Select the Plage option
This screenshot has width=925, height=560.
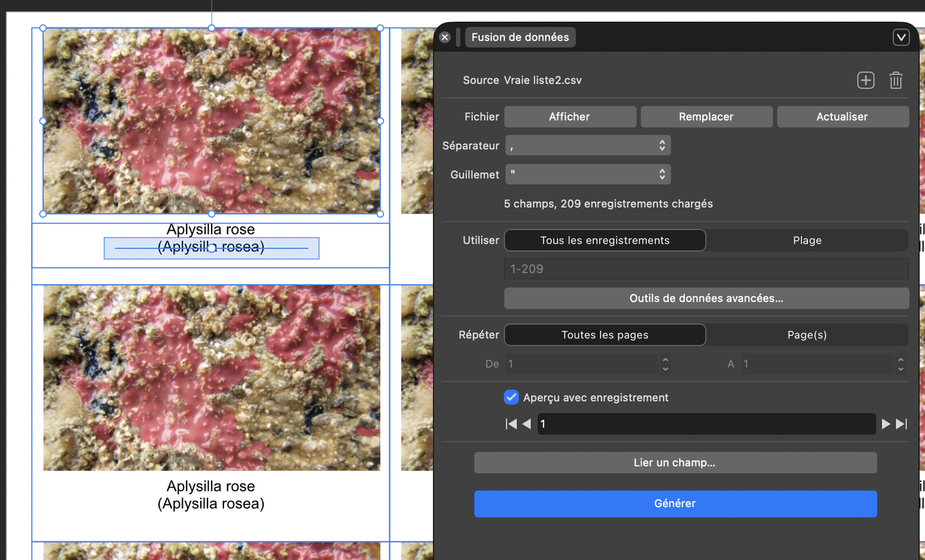tap(807, 241)
